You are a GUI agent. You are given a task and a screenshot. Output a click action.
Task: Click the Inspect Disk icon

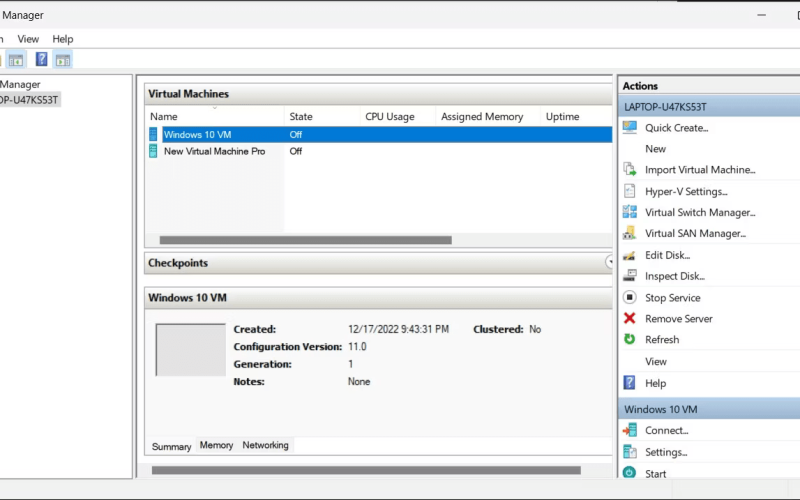630,276
